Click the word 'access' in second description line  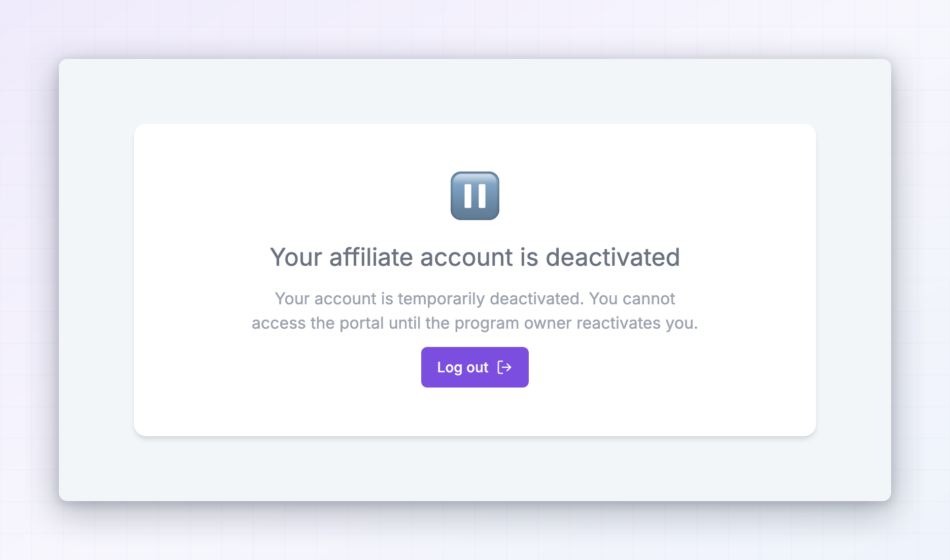[279, 323]
